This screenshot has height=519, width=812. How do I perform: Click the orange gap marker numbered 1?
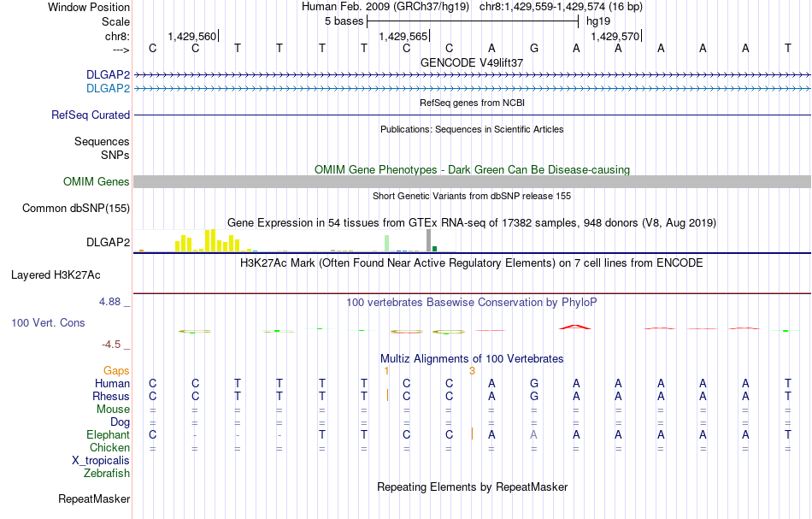[x=386, y=371]
